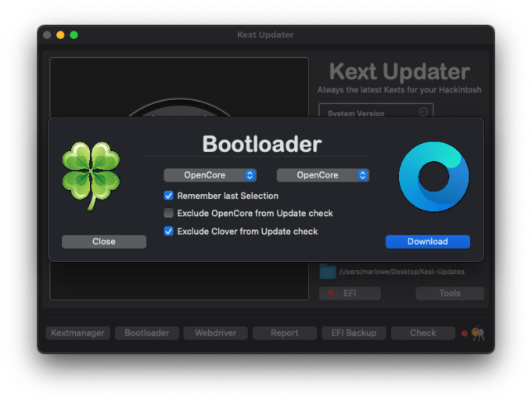Open the Report button
This screenshot has height=403, width=532.
tap(285, 333)
